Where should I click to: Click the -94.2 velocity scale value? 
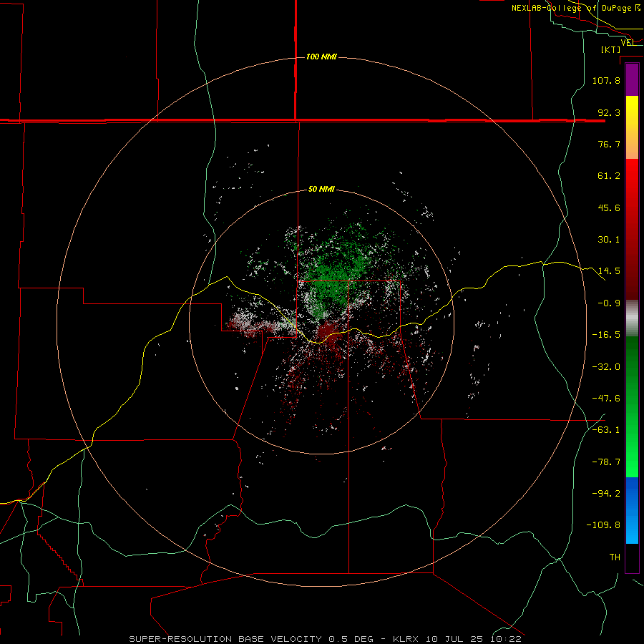(x=606, y=494)
